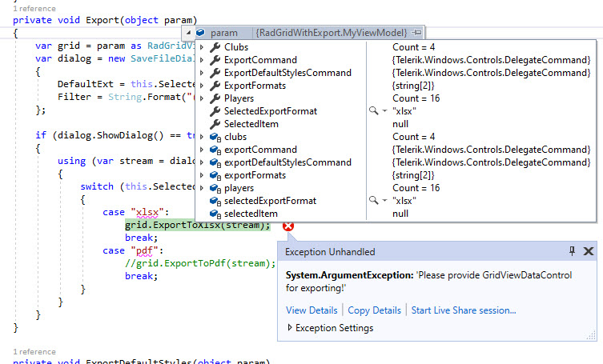Click the wrench icon beside Clubs
603x364 pixels.
pos(215,47)
